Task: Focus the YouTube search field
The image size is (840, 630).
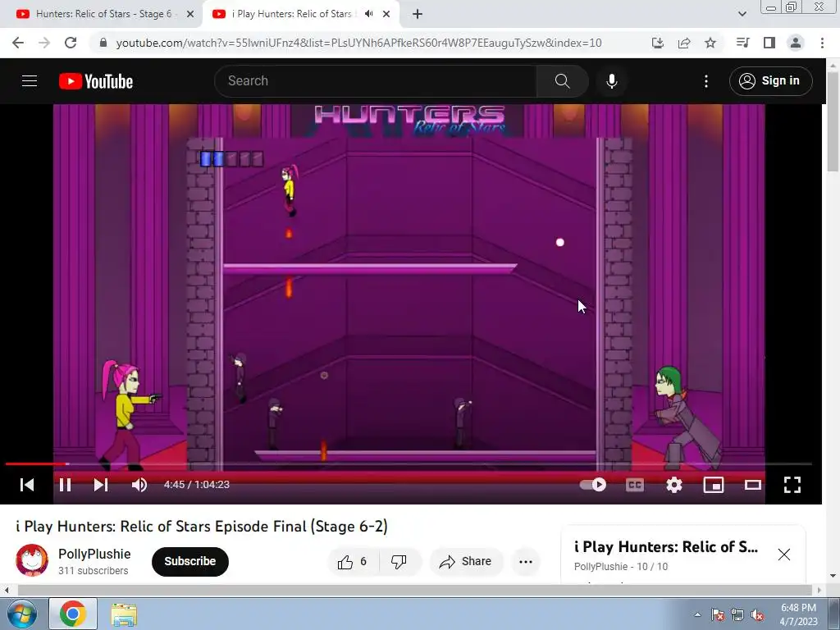Action: [x=375, y=81]
